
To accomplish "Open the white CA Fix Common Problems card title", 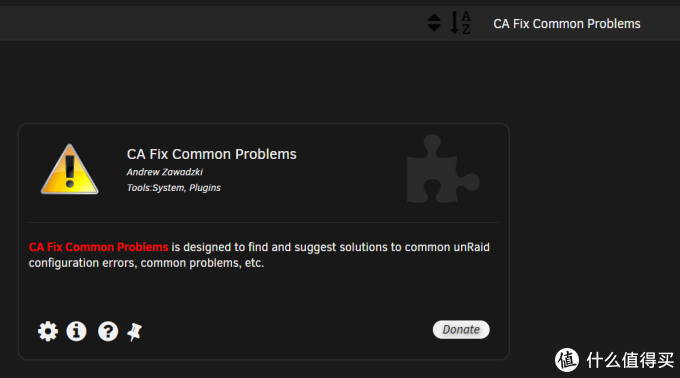I will [212, 154].
